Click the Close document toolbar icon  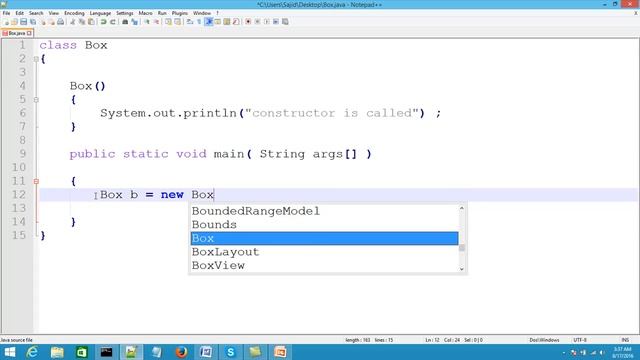click(43, 22)
